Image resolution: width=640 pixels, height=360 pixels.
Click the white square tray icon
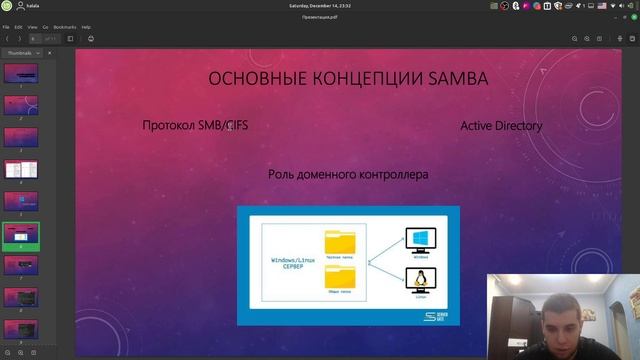point(547,6)
